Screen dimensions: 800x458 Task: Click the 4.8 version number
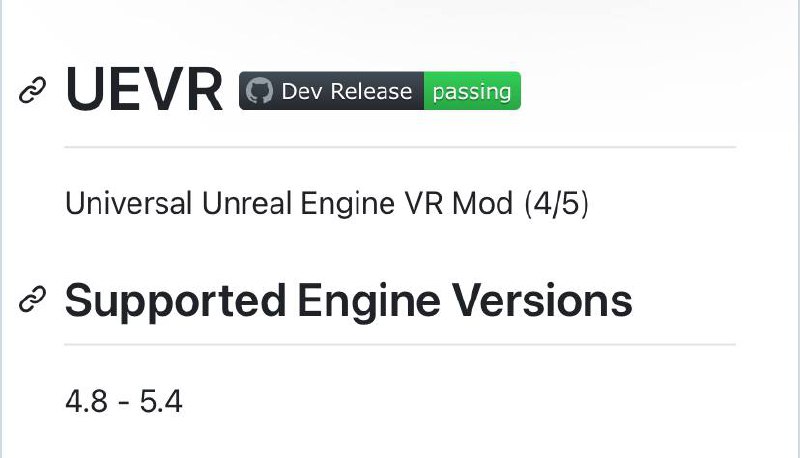coord(86,401)
